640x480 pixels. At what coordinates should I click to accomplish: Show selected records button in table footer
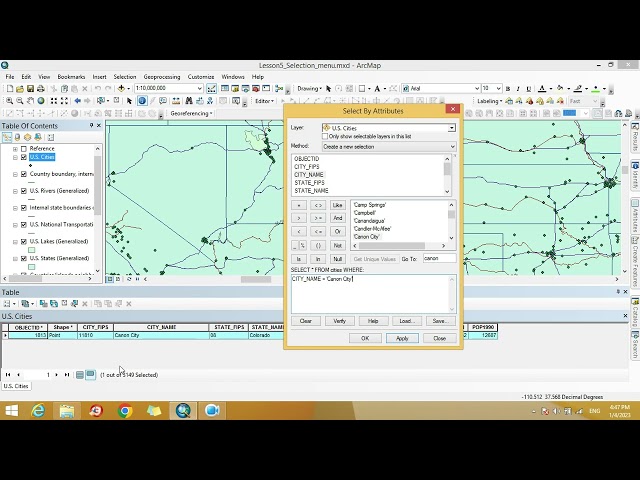90,375
